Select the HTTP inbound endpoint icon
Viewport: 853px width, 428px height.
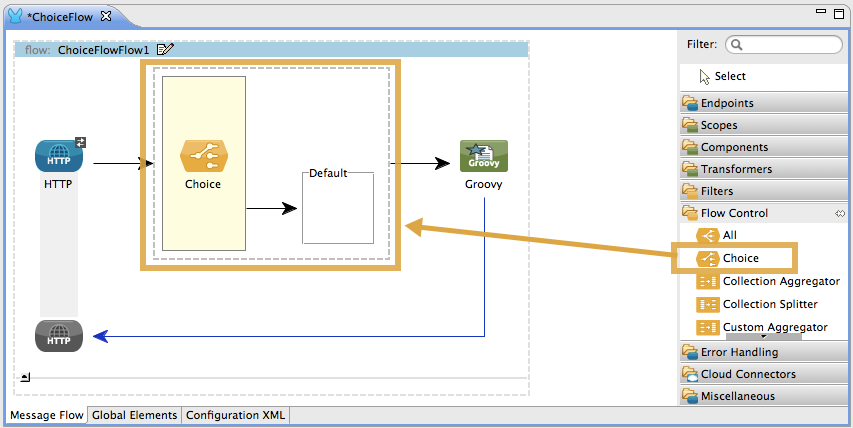pyautogui.click(x=57, y=156)
